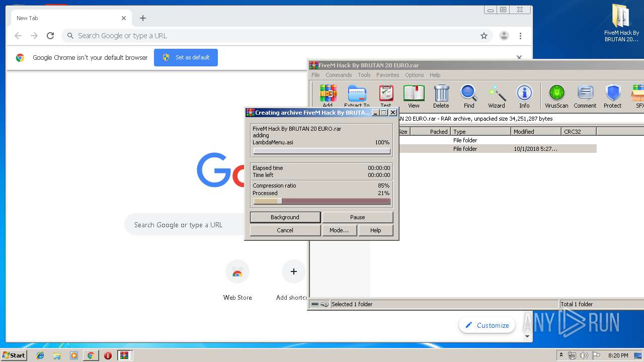The width and height of the screenshot is (644, 362).
Task: Open the Chrome profile avatar
Action: pyautogui.click(x=504, y=36)
